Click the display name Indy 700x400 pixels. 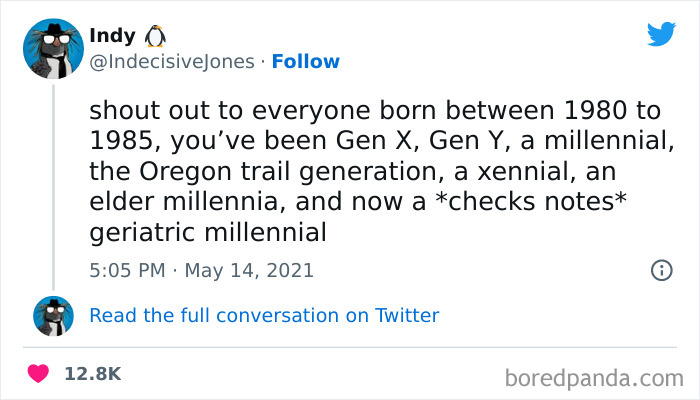pos(113,36)
